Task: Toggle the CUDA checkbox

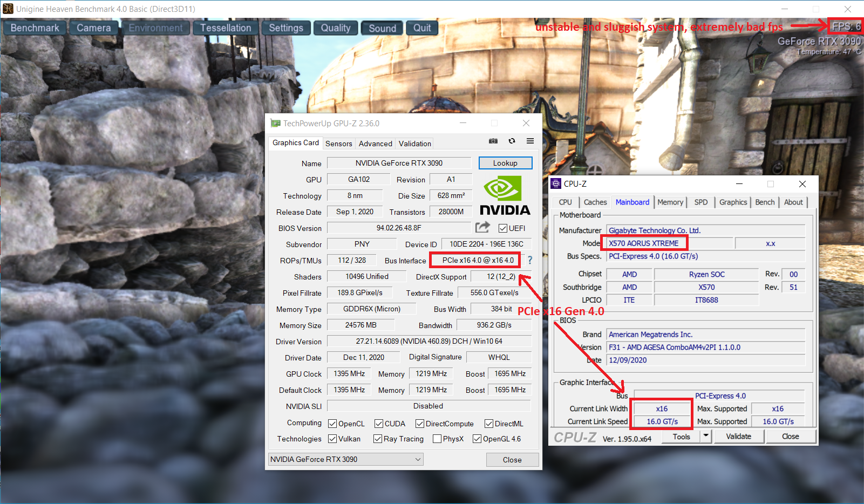Action: (x=379, y=424)
